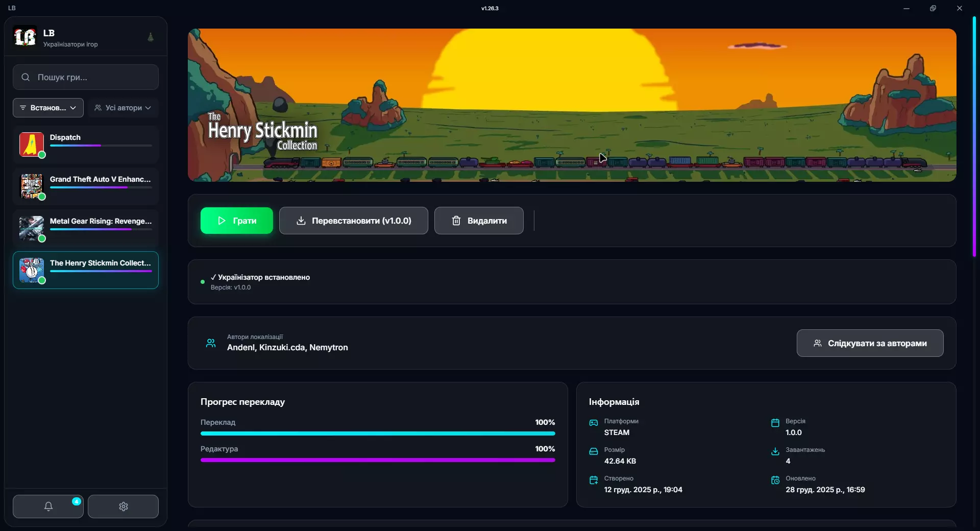The height and width of the screenshot is (531, 980).
Task: Click the search magnifier icon
Action: pyautogui.click(x=26, y=77)
